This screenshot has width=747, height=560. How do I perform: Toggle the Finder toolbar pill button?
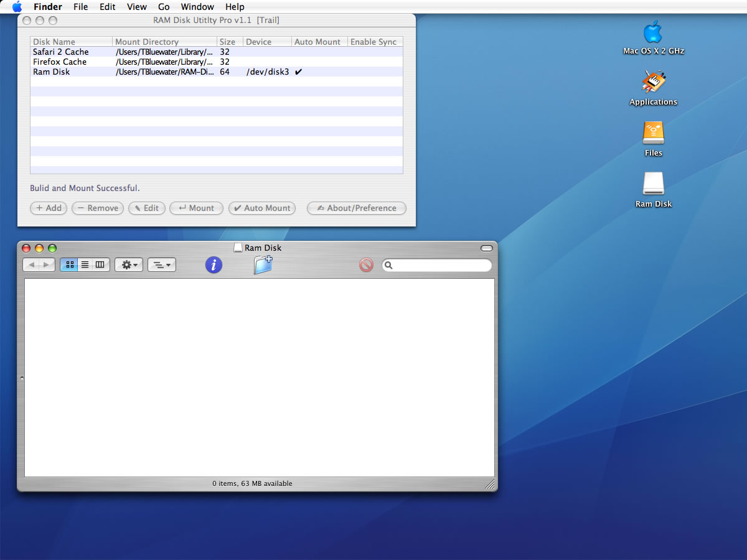click(x=487, y=248)
